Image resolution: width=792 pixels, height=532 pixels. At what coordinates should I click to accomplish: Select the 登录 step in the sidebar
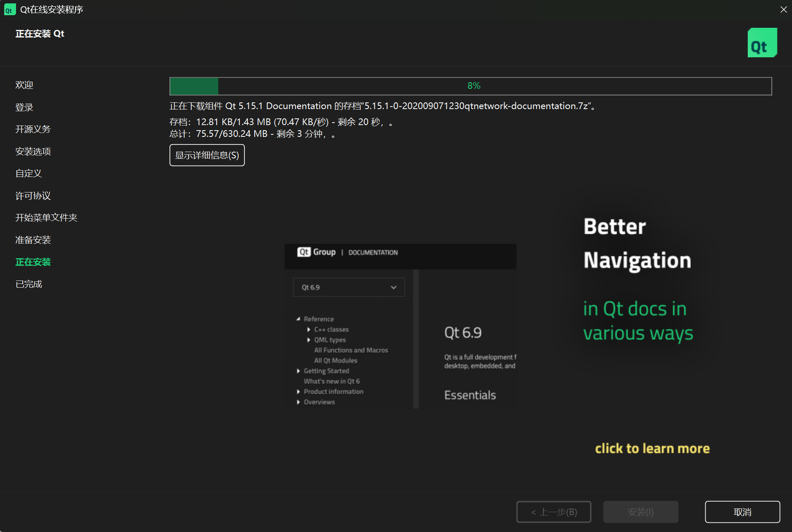24,107
